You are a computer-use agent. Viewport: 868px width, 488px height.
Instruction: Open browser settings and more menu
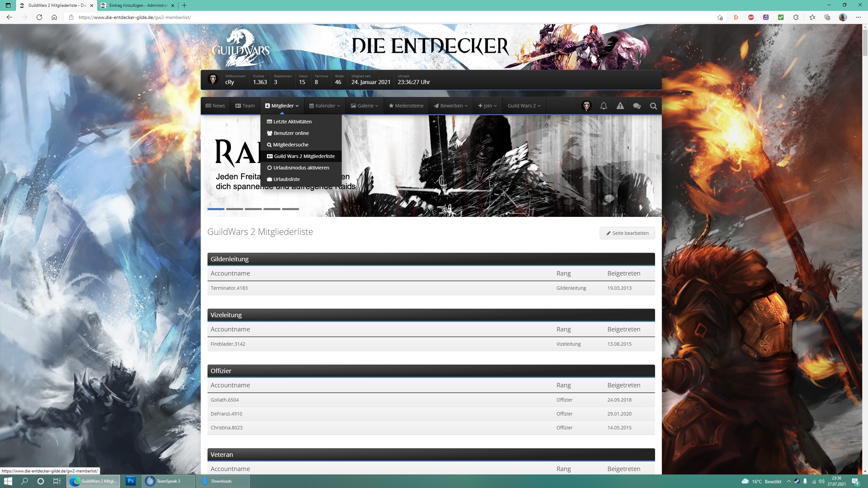pos(859,17)
